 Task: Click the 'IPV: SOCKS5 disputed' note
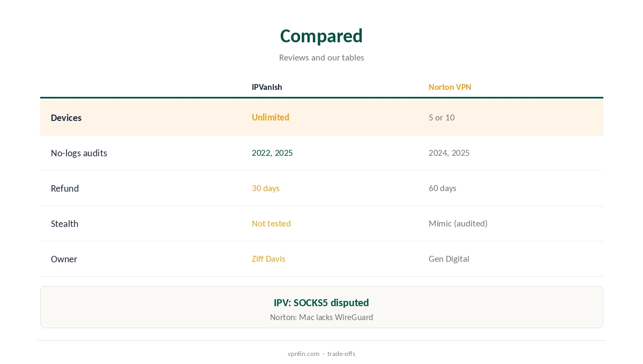(x=322, y=302)
